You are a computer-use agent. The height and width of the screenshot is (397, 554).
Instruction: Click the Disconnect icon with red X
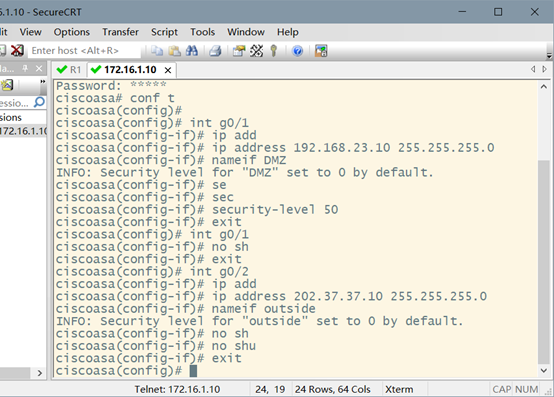pyautogui.click(x=17, y=51)
